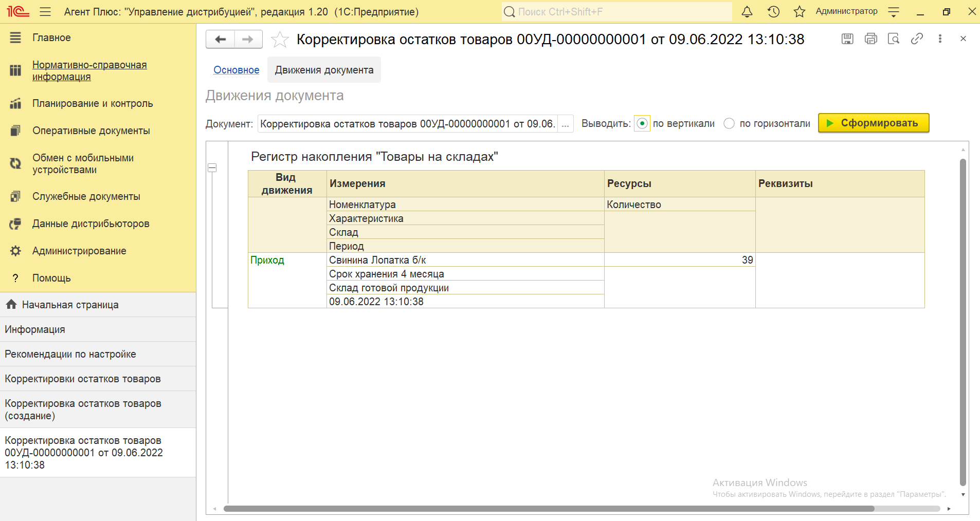Image resolution: width=980 pixels, height=521 pixels.
Task: Click the Документ input field
Action: click(x=407, y=124)
